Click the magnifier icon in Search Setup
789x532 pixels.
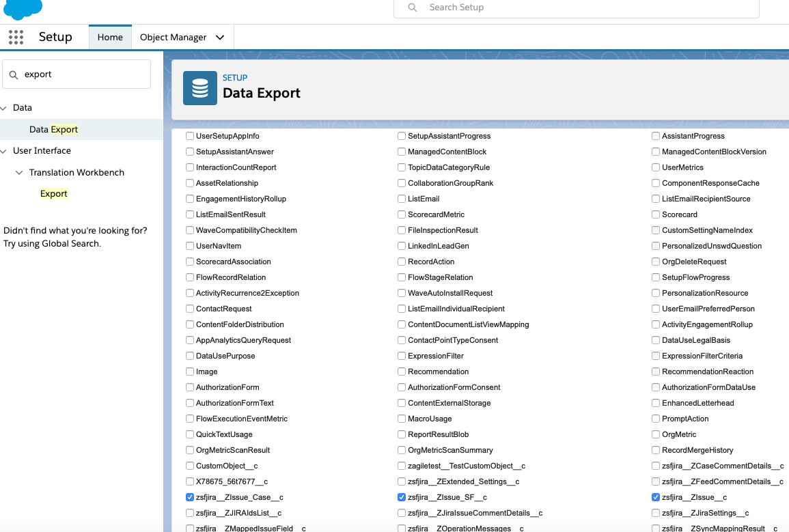pos(413,8)
